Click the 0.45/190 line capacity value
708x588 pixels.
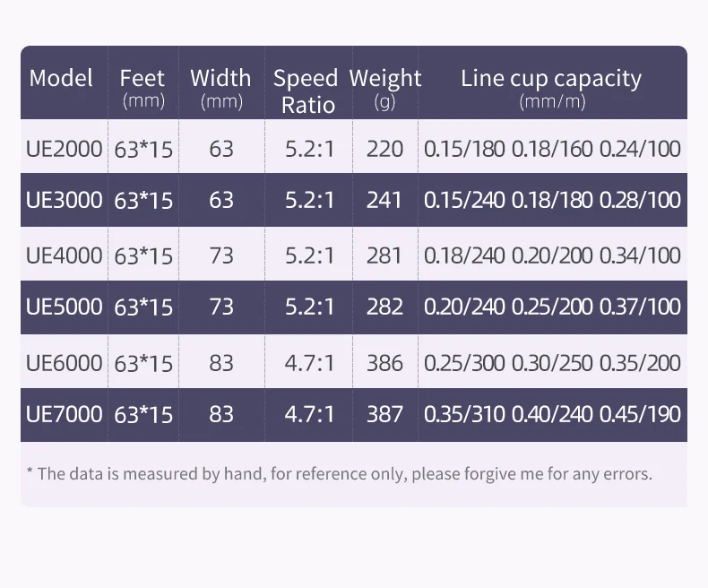[640, 414]
